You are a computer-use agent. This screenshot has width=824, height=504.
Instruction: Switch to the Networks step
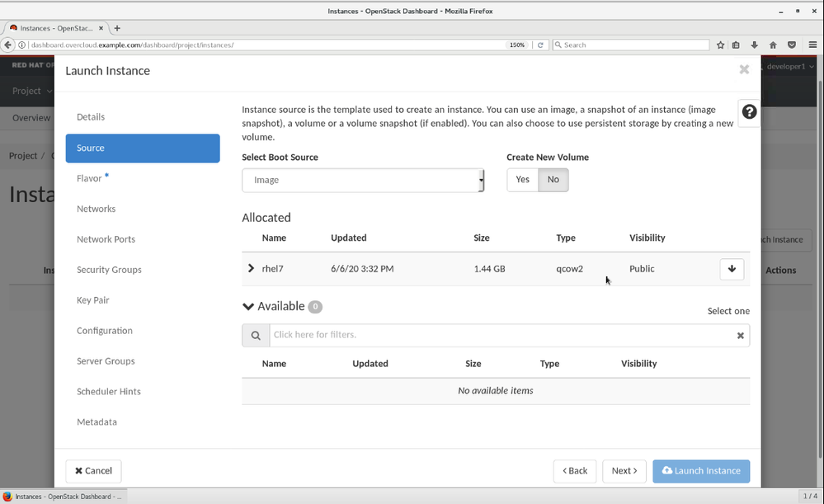96,209
